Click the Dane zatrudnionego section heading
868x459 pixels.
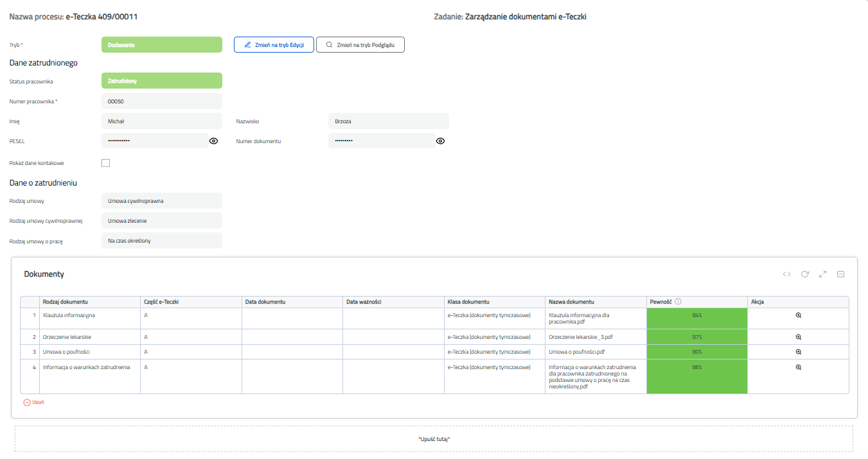pyautogui.click(x=44, y=63)
